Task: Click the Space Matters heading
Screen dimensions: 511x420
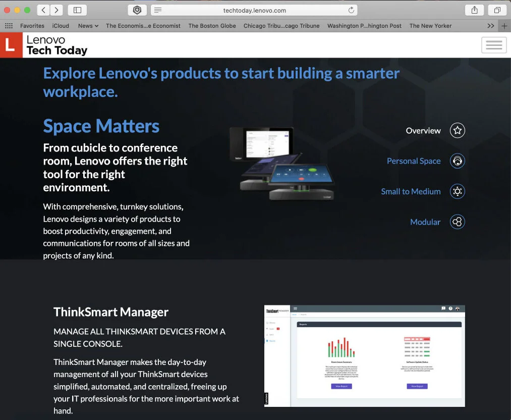Action: [101, 126]
